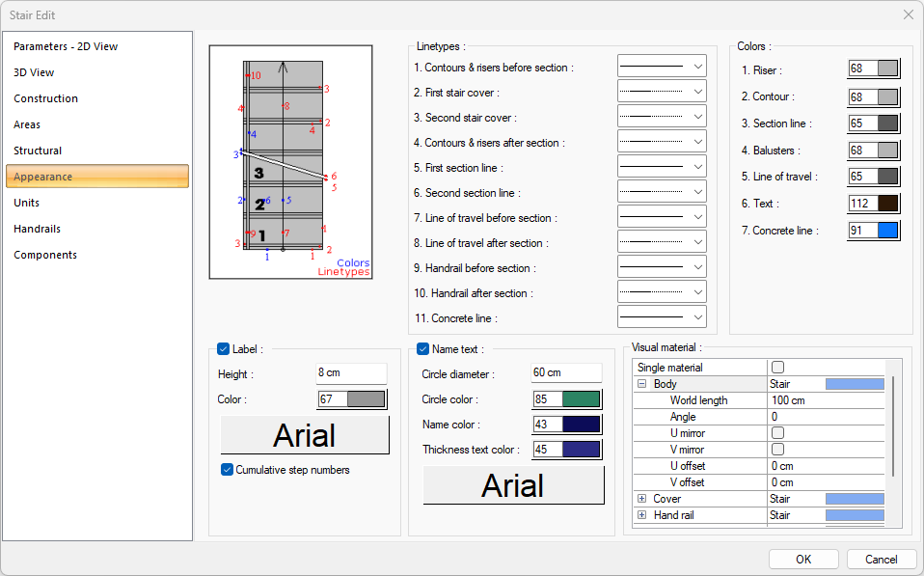
Task: Toggle the Name text checkbox
Action: pyautogui.click(x=422, y=349)
